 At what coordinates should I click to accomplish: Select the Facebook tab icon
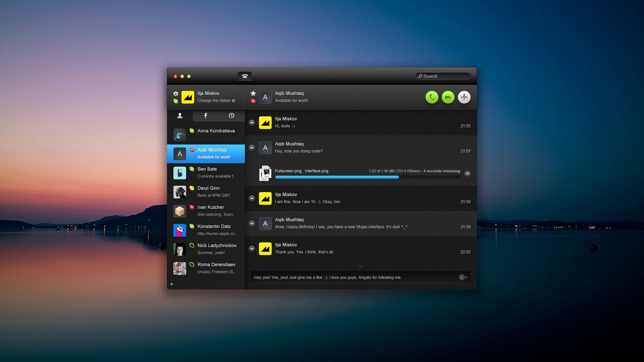(205, 115)
